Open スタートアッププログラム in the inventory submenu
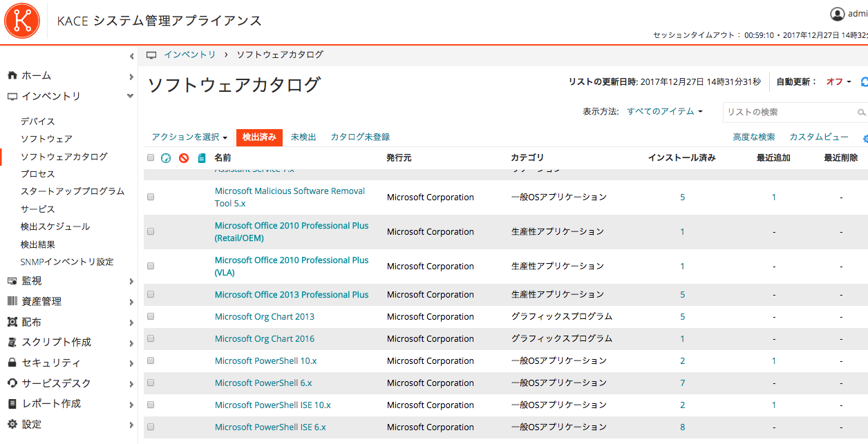The image size is (868, 444). (73, 191)
